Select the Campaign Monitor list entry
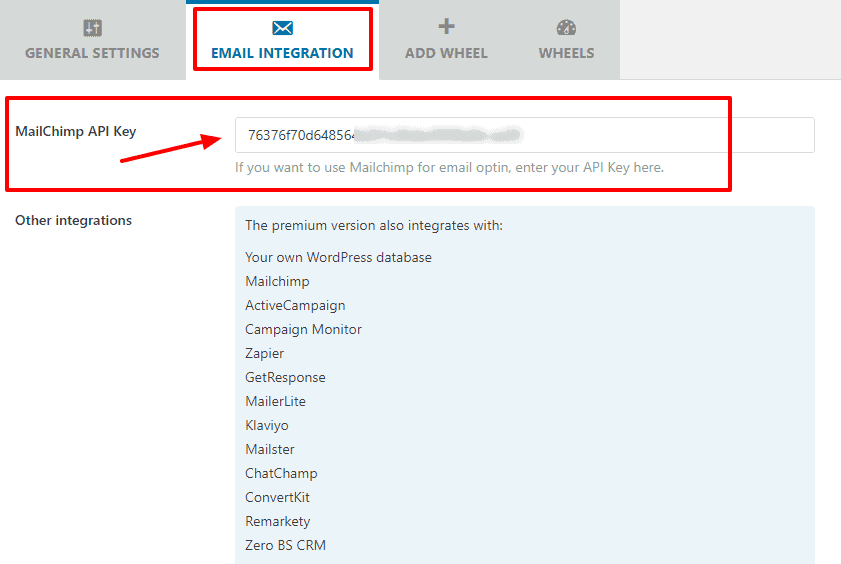The image size is (841, 564). tap(304, 329)
